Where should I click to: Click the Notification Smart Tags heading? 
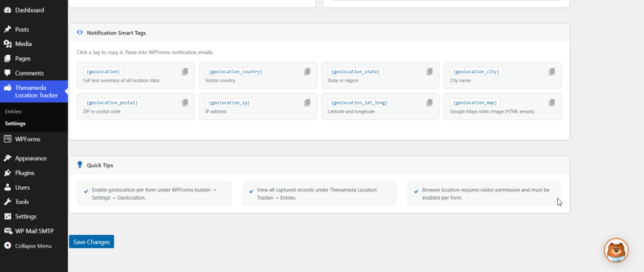tap(116, 33)
